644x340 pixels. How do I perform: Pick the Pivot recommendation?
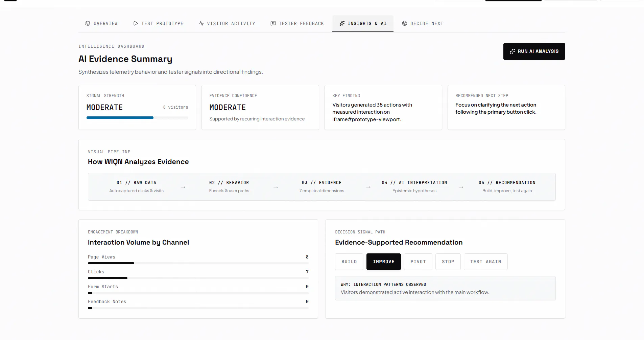point(418,262)
